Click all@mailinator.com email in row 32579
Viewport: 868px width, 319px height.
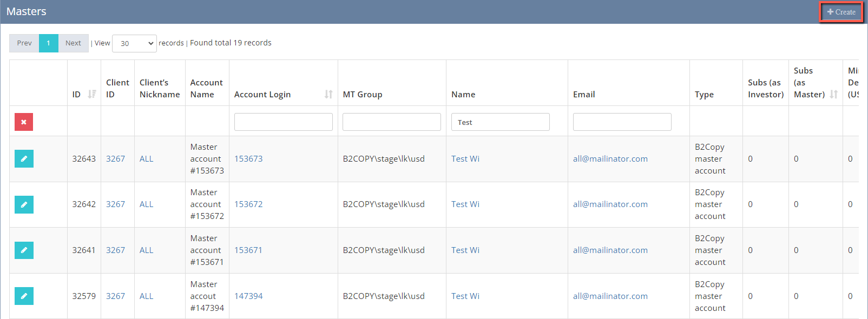coord(610,296)
